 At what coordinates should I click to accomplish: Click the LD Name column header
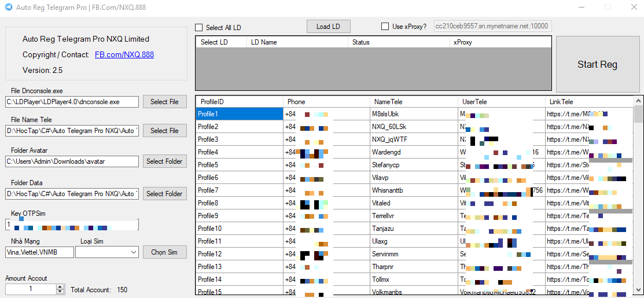point(297,42)
